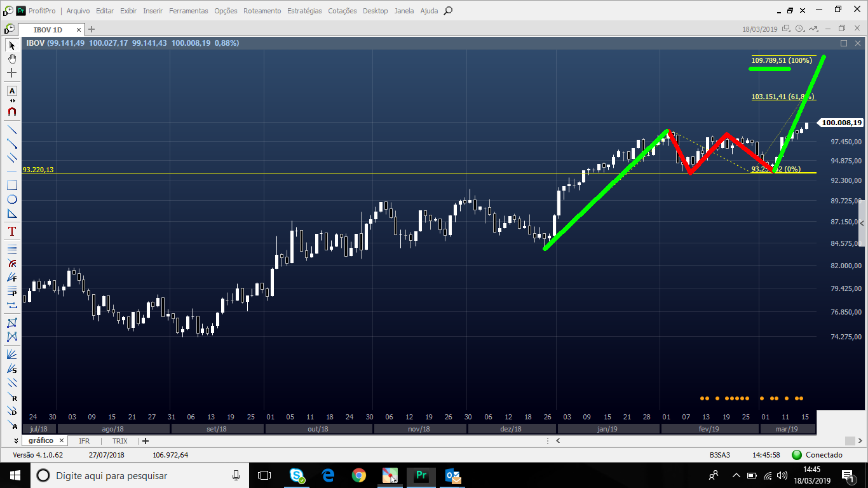The height and width of the screenshot is (488, 868).
Task: Activate the crosshair cursor tool
Action: point(11,73)
